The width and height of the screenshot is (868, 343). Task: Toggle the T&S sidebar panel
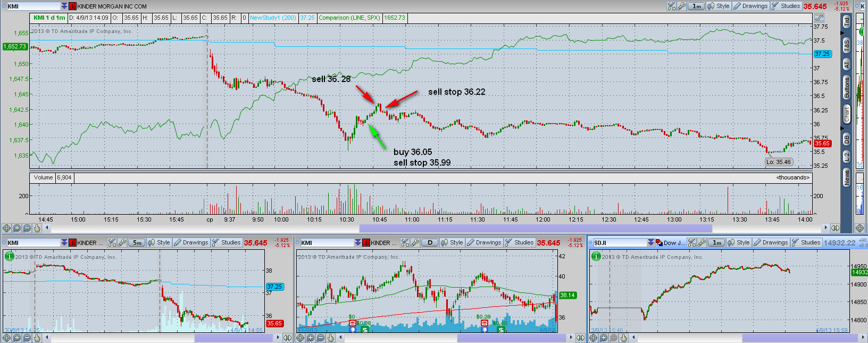[x=846, y=45]
